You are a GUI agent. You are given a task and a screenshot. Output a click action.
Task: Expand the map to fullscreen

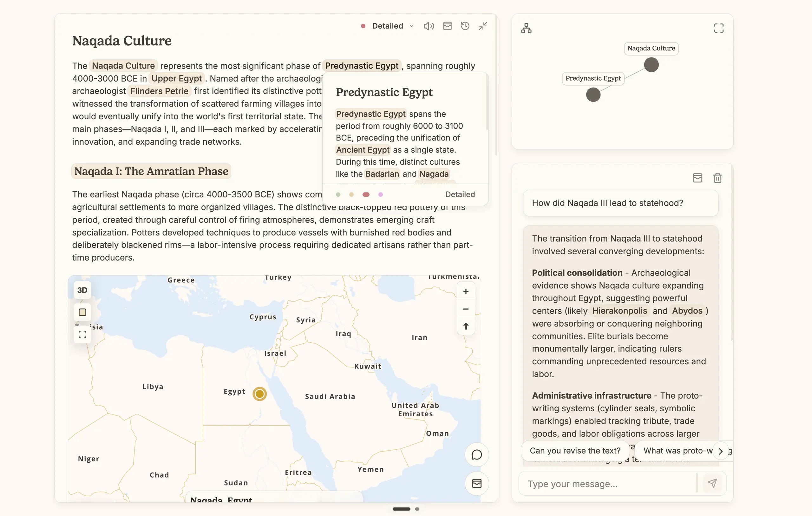click(x=82, y=334)
